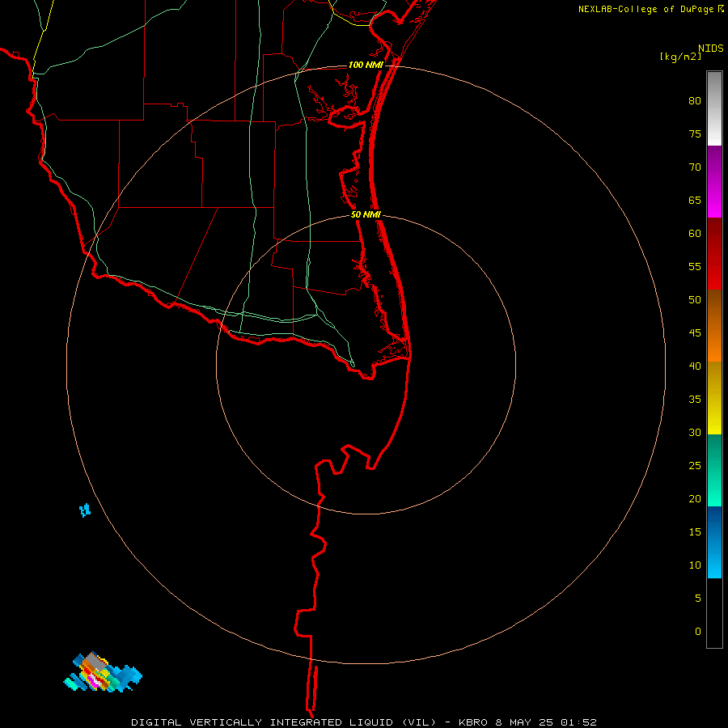Click the red segment of the colorbar
Screen dimensions: 728x728
coord(714,253)
